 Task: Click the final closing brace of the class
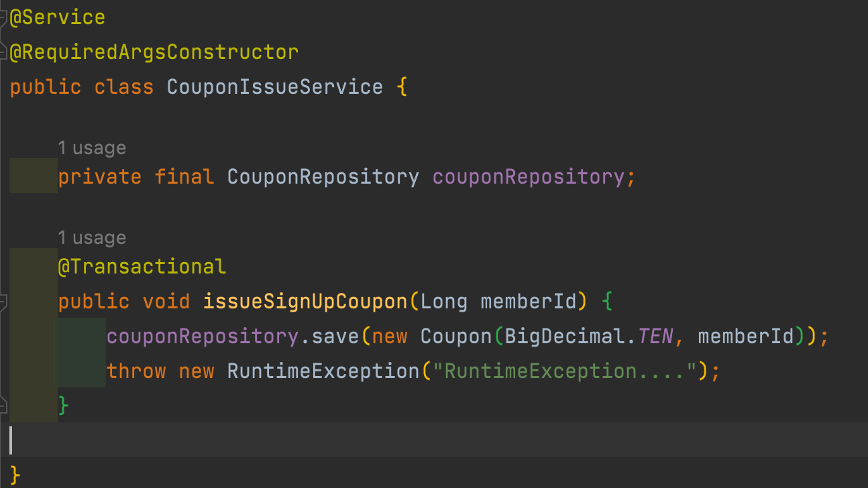[15, 476]
